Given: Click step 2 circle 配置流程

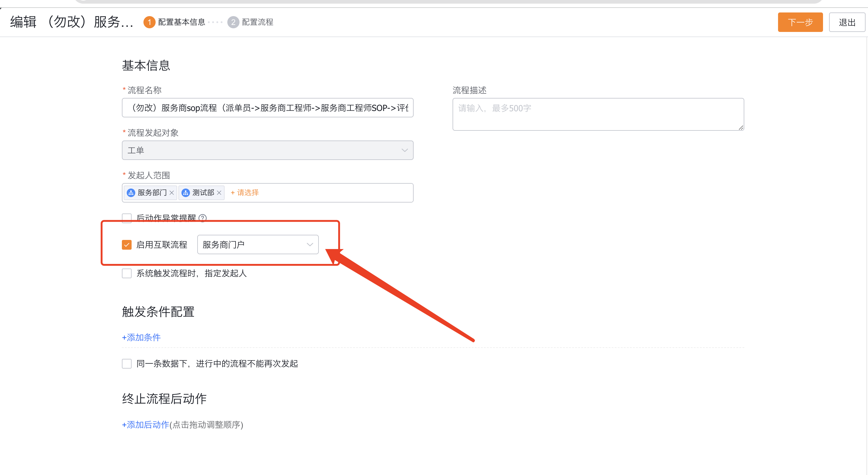Looking at the screenshot, I should (x=233, y=22).
